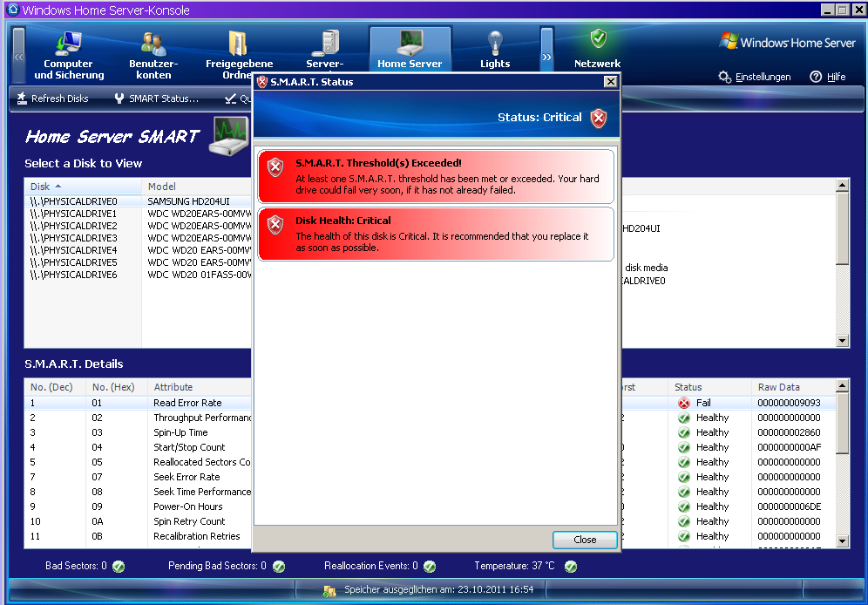
Task: Sort disk list by Disk column header
Action: tap(83, 187)
